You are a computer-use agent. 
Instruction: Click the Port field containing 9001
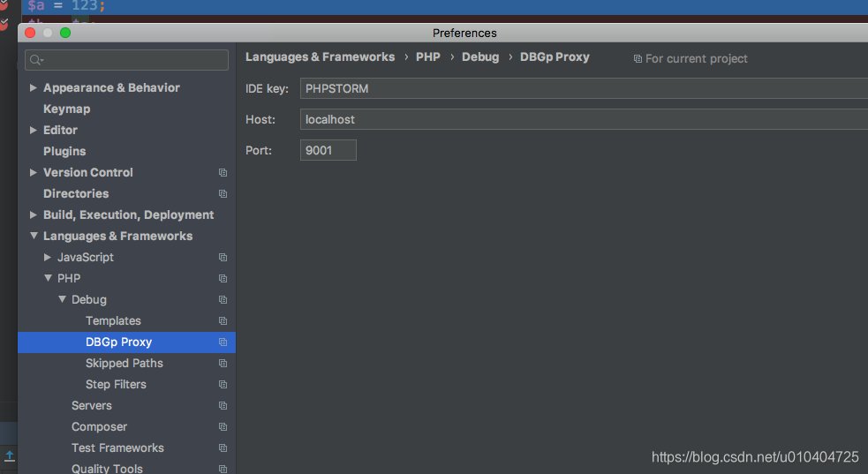(x=328, y=150)
